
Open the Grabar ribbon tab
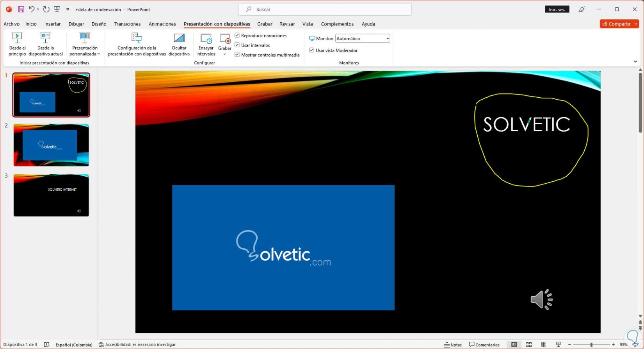pos(265,24)
